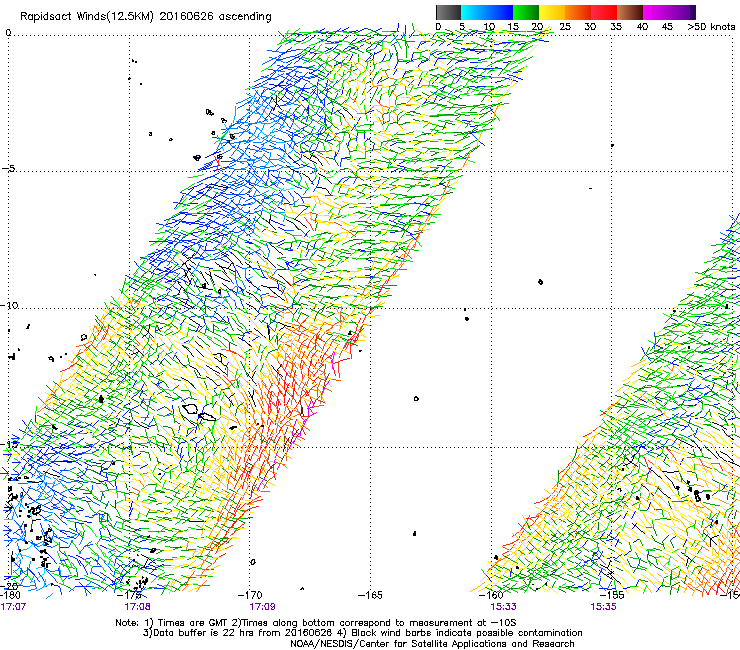The width and height of the screenshot is (740, 650).
Task: Click the orange 25-30 knots color segment
Action: pos(578,12)
